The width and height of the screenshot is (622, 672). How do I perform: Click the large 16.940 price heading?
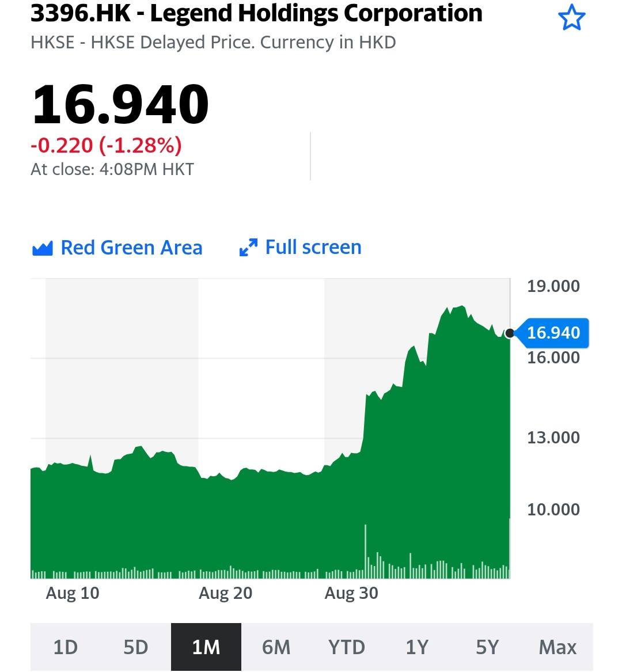(x=120, y=104)
